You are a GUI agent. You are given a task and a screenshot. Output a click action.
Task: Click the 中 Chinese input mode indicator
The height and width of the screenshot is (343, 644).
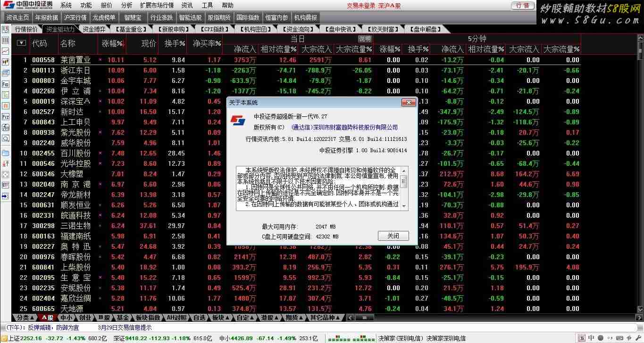pyautogui.click(x=591, y=338)
